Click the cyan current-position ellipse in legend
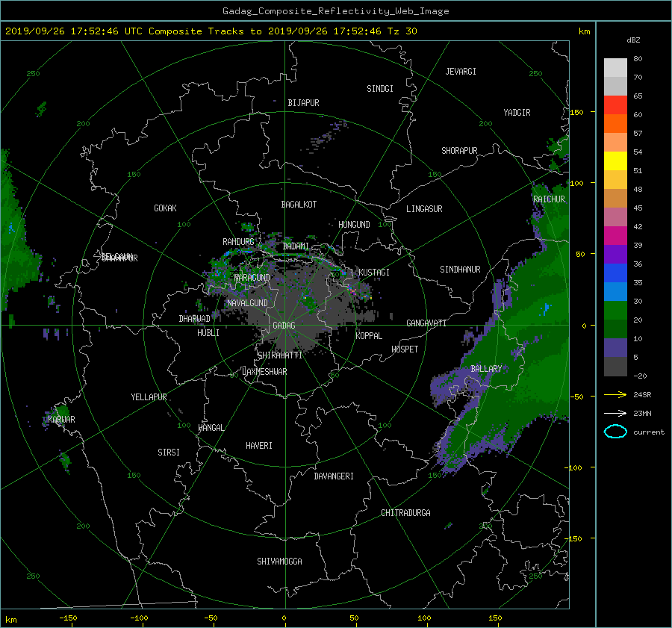The height and width of the screenshot is (628, 672). 615,432
